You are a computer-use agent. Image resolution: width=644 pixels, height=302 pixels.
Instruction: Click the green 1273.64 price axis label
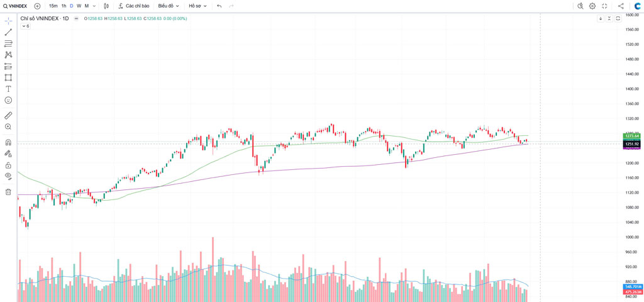coord(631,136)
